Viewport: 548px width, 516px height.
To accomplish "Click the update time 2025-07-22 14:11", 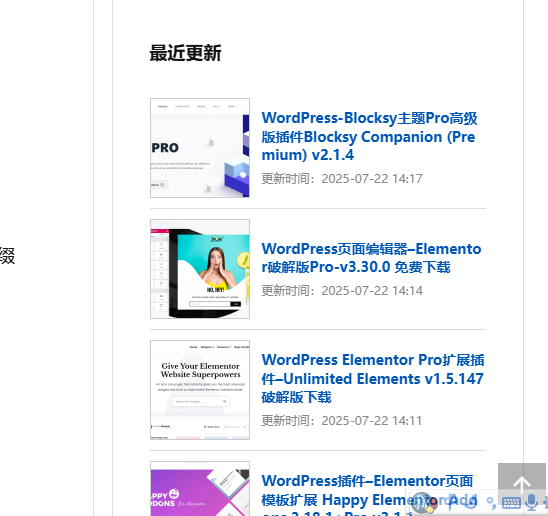I will (372, 421).
